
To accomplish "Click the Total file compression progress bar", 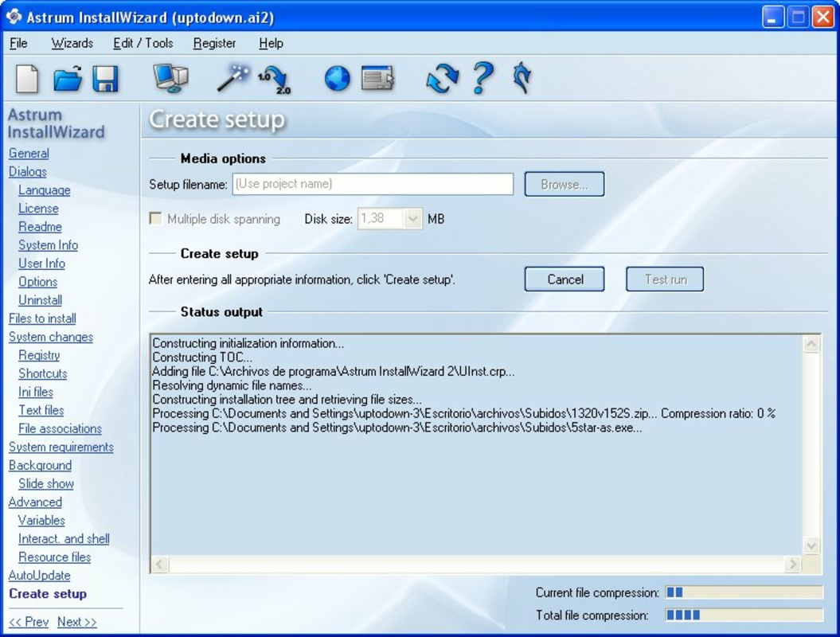I will pos(741,615).
